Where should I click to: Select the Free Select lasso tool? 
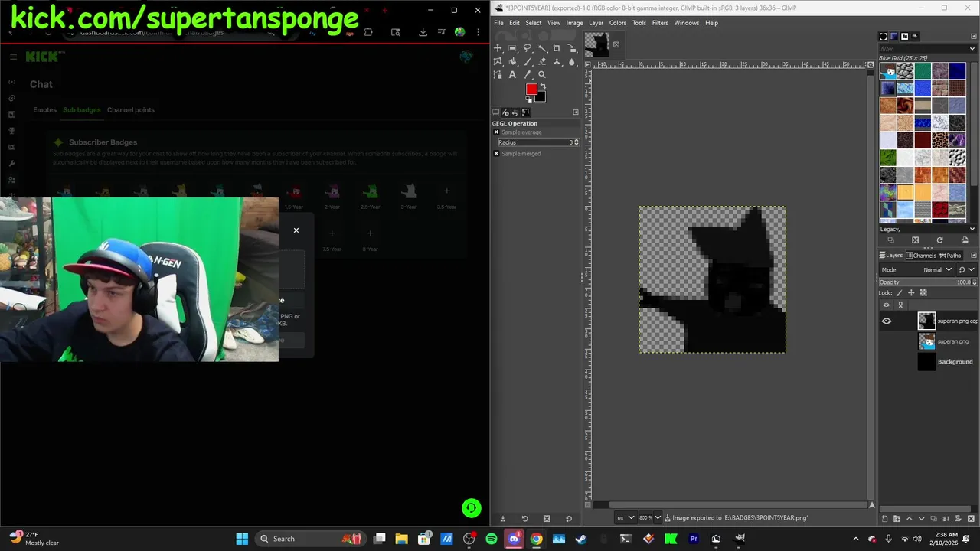click(x=527, y=48)
